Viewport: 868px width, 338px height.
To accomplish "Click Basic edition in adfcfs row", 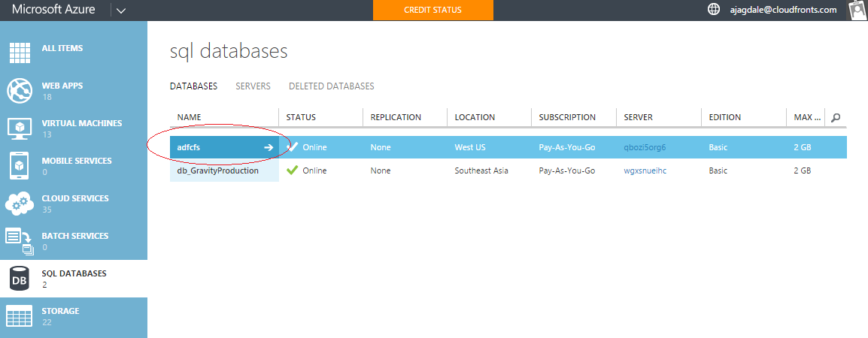I will [718, 147].
